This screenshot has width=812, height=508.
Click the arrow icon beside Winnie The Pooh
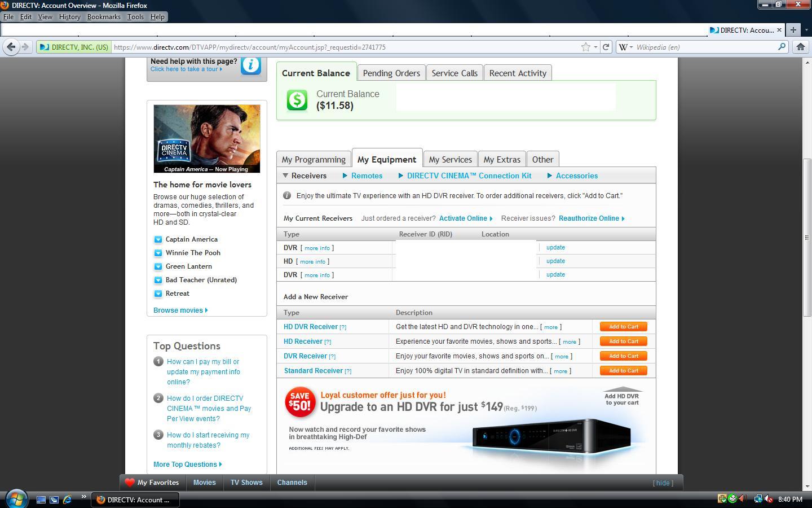(158, 253)
